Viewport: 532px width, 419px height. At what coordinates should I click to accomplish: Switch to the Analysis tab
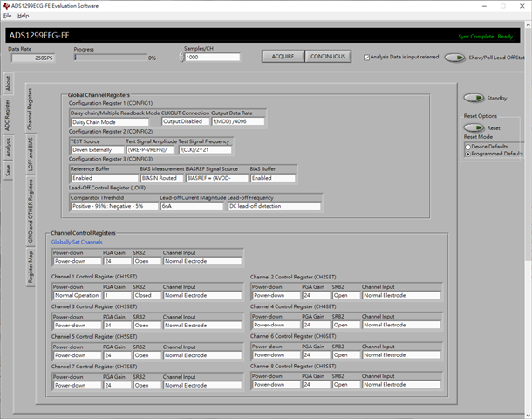pyautogui.click(x=8, y=148)
